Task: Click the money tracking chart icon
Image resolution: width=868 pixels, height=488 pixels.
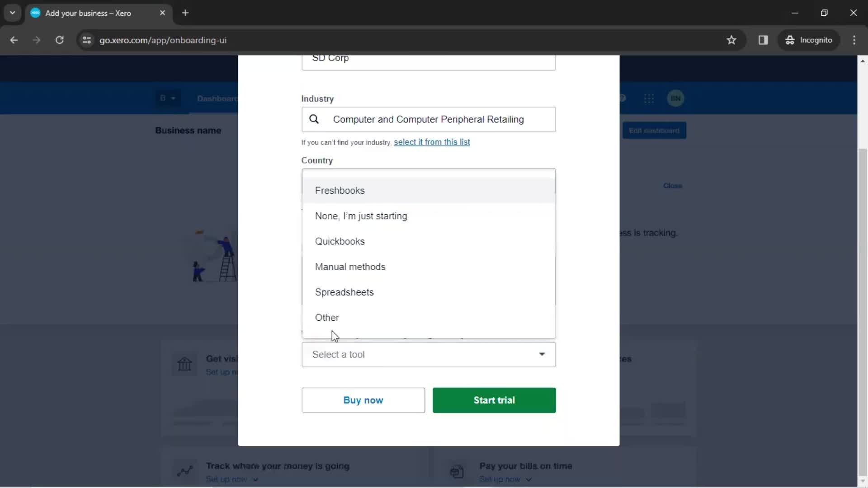Action: (184, 471)
